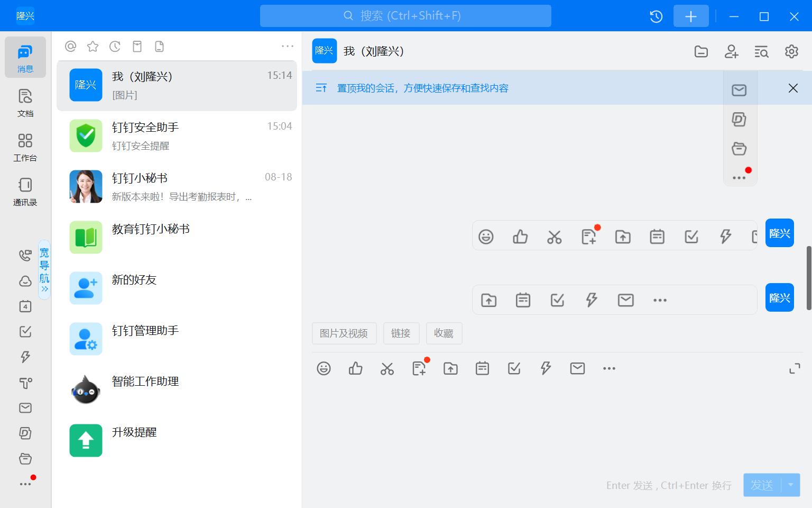This screenshot has width=812, height=508.
Task: Select the 我（刘隆兴）conversation
Action: pos(177,86)
